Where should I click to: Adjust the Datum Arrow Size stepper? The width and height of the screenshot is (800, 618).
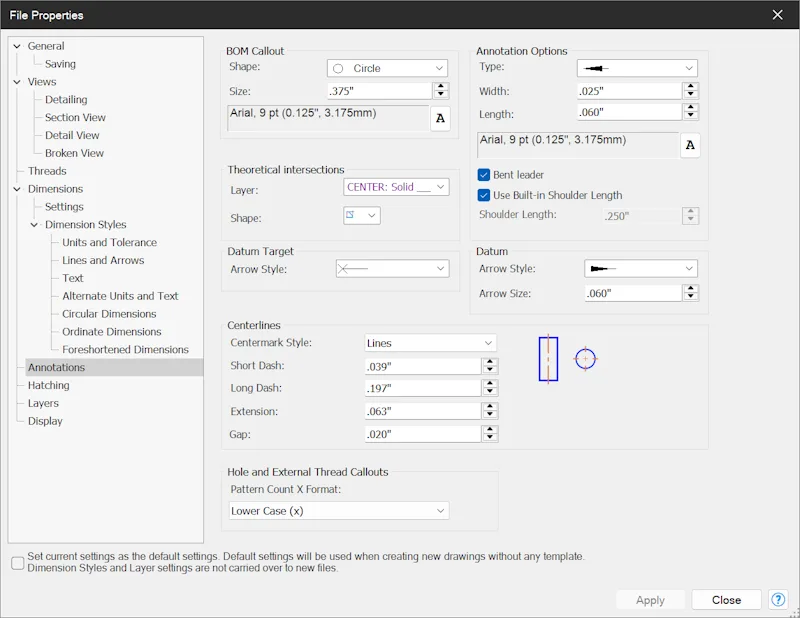[690, 293]
